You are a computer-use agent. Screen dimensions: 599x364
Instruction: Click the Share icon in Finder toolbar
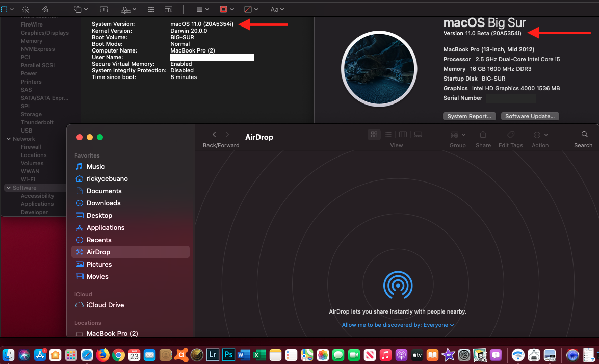point(483,134)
